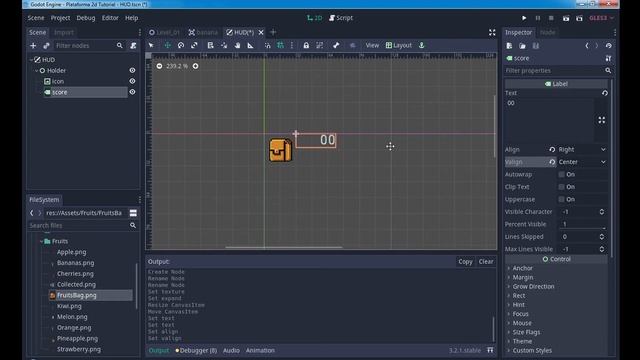Toggle smart snap in canvas toolbar

pyautogui.click(x=267, y=45)
